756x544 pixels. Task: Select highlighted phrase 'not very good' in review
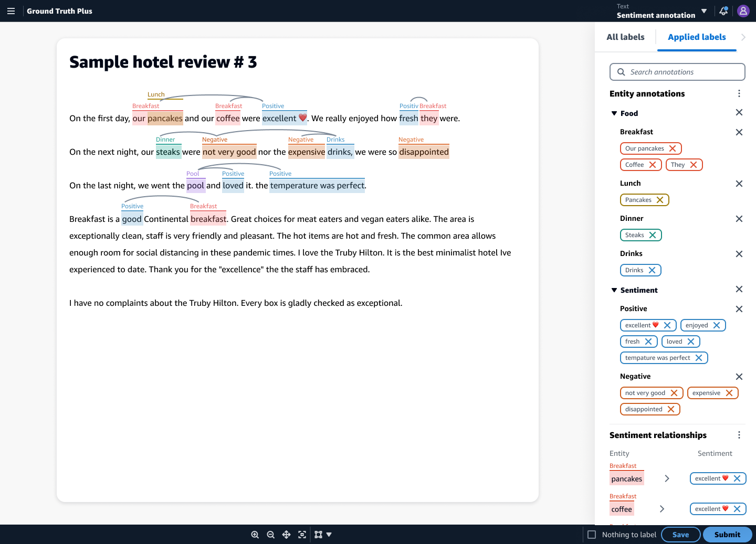tap(229, 152)
